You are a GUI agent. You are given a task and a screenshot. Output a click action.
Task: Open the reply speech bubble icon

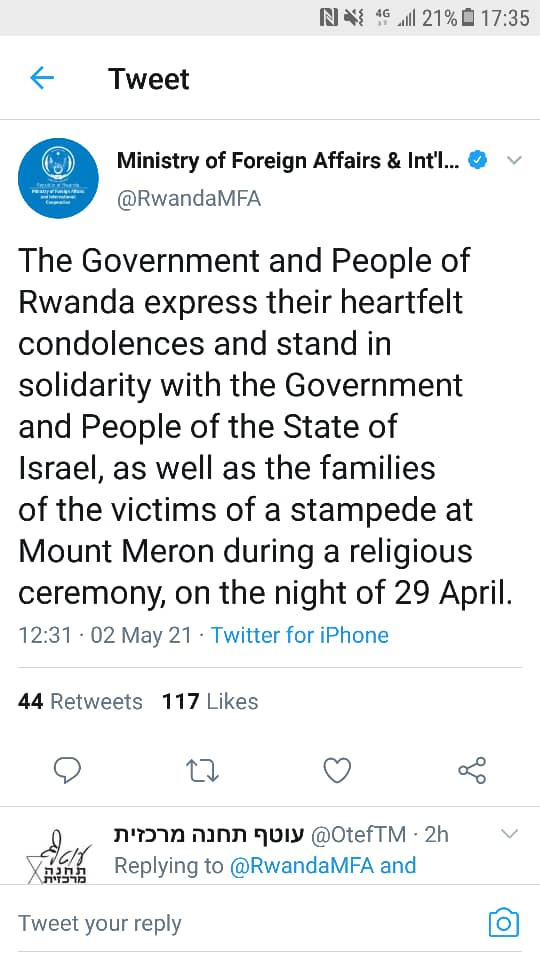67,770
